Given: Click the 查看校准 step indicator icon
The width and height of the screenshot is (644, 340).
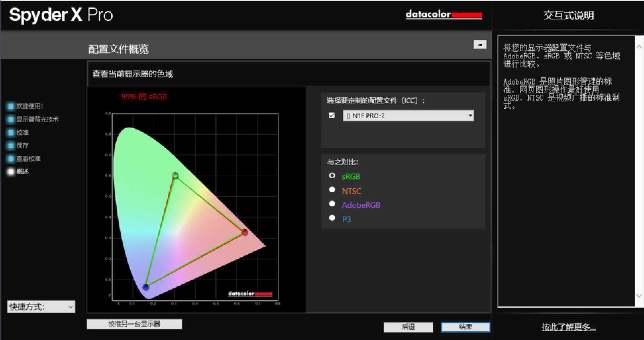Looking at the screenshot, I should [x=11, y=159].
